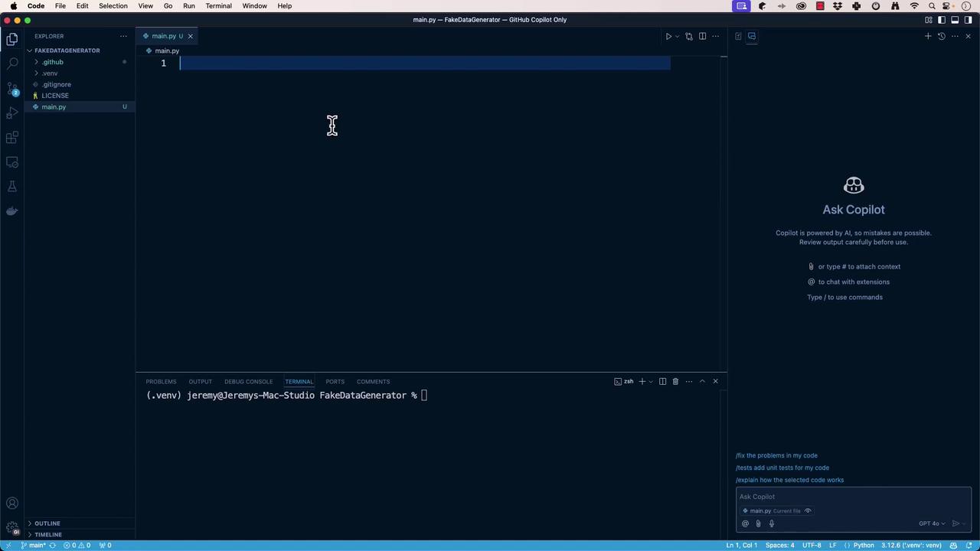Focus the Ask Copilot input field
Screen dimensions: 980x551
(x=854, y=497)
